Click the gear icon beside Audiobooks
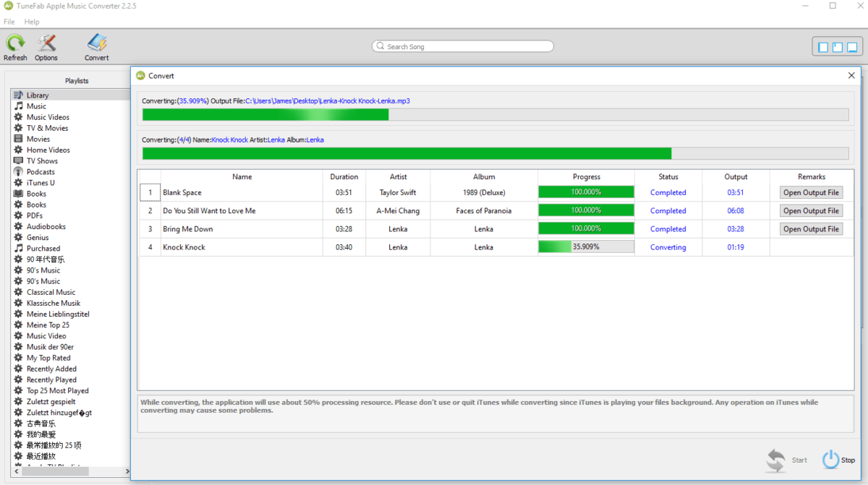This screenshot has width=868, height=485. 19,226
